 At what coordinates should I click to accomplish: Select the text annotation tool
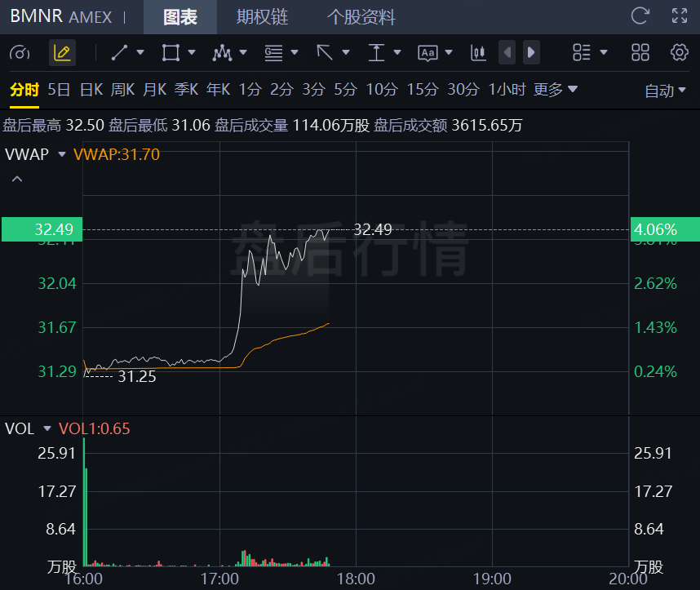coord(428,53)
